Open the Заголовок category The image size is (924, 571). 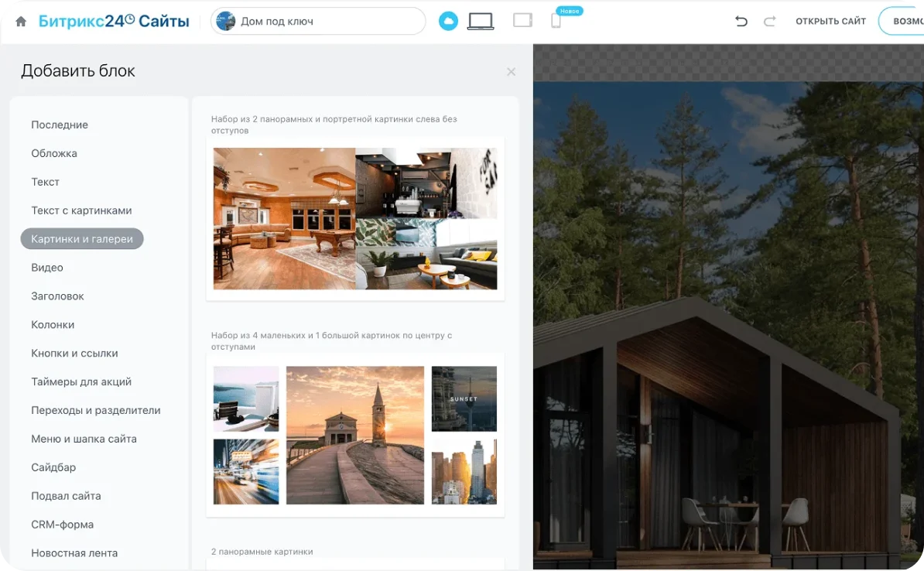tap(58, 296)
